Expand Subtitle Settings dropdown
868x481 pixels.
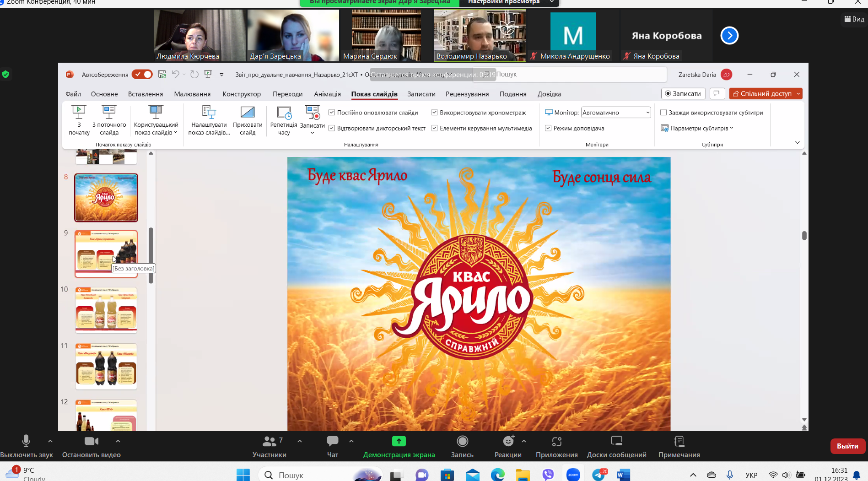(700, 129)
